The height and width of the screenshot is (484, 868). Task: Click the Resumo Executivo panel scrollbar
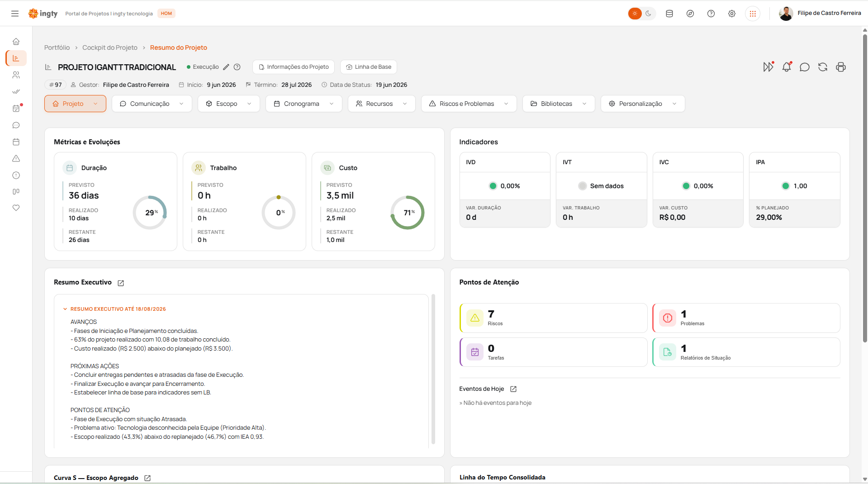pyautogui.click(x=433, y=369)
